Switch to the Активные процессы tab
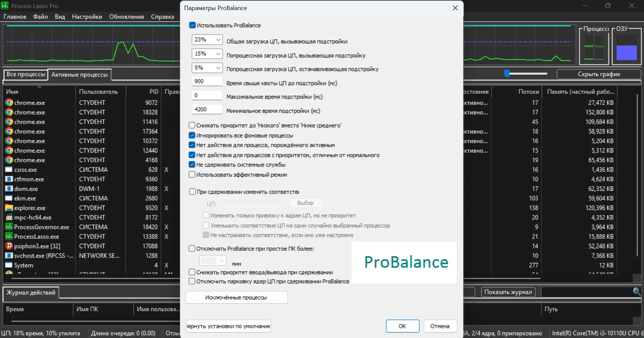The height and width of the screenshot is (338, 644). click(79, 74)
